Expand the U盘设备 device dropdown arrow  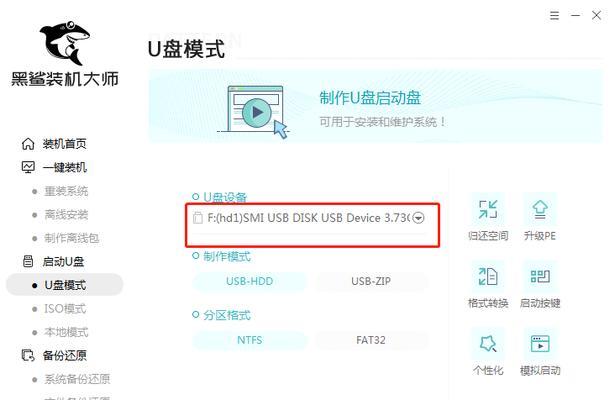pos(418,218)
